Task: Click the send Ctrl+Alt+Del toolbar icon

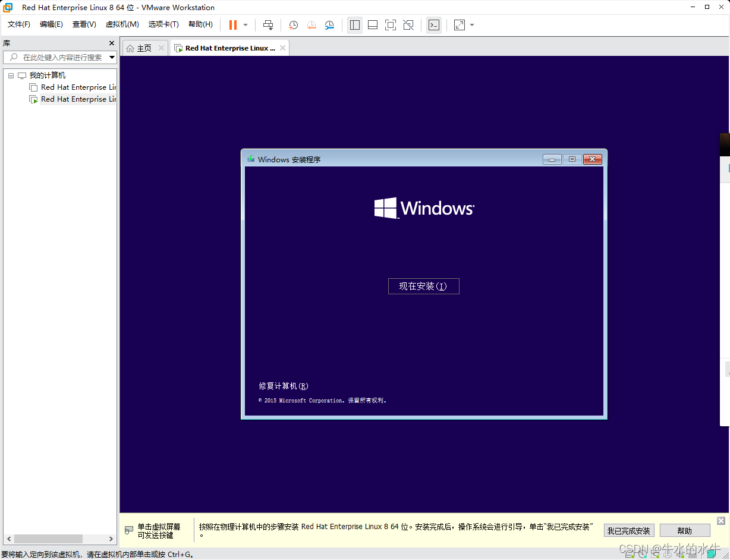Action: click(x=268, y=25)
